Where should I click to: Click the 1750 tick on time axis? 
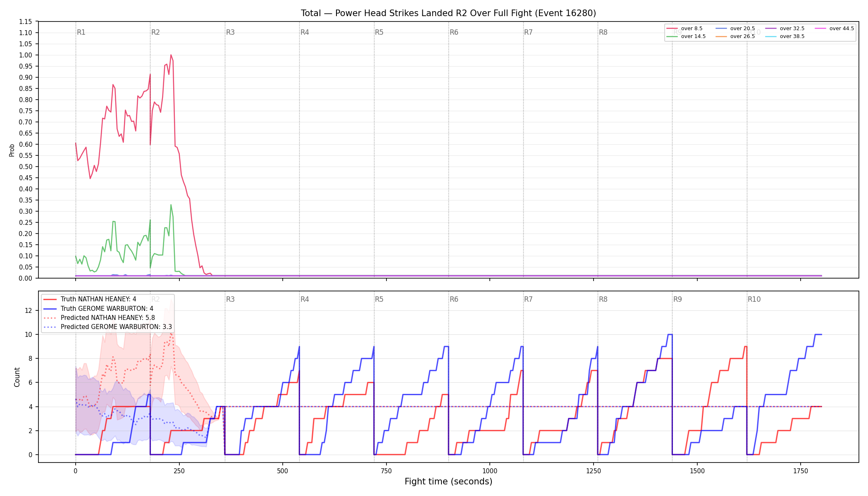pos(801,471)
